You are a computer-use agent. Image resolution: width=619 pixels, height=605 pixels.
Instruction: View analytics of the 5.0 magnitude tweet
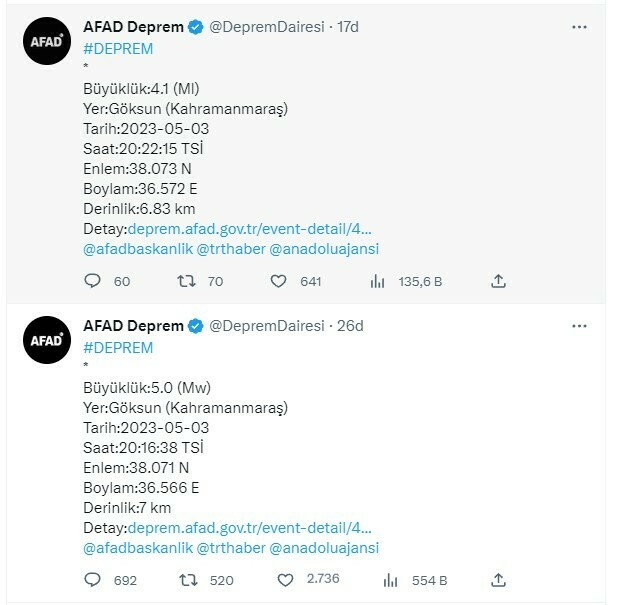point(391,580)
